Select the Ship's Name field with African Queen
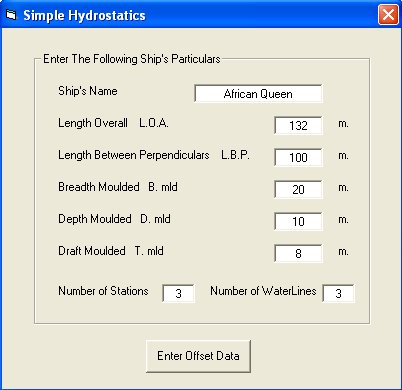Viewport: 402px width, 390px height. [258, 94]
